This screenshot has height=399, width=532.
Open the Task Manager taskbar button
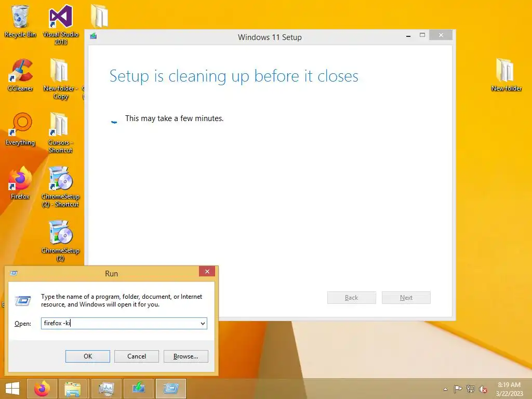click(x=106, y=389)
